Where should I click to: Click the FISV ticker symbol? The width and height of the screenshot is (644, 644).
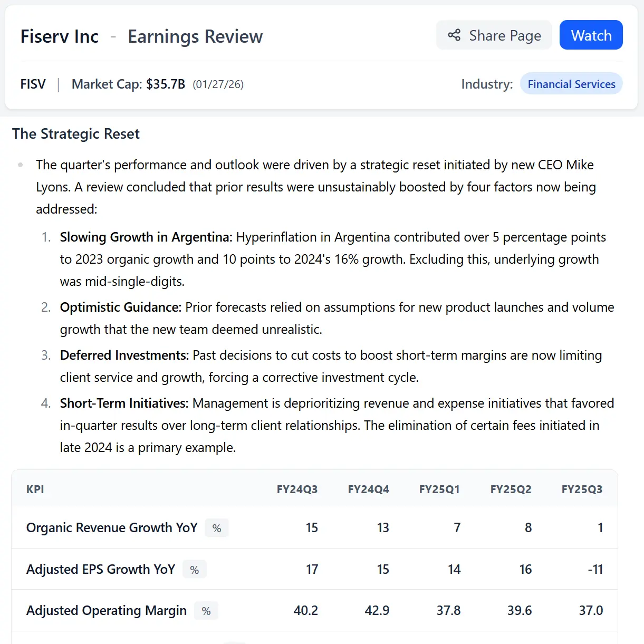33,84
